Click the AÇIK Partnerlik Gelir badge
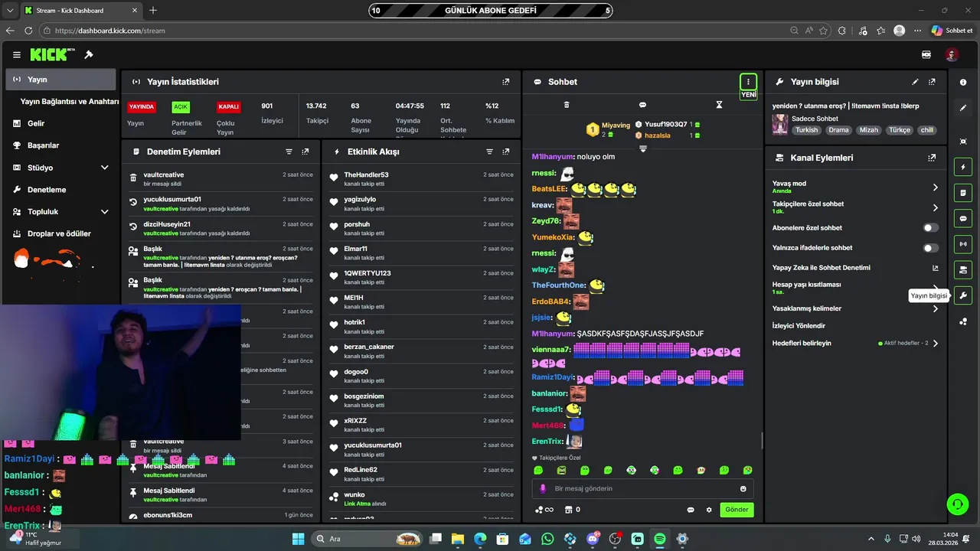The height and width of the screenshot is (551, 980). (181, 106)
